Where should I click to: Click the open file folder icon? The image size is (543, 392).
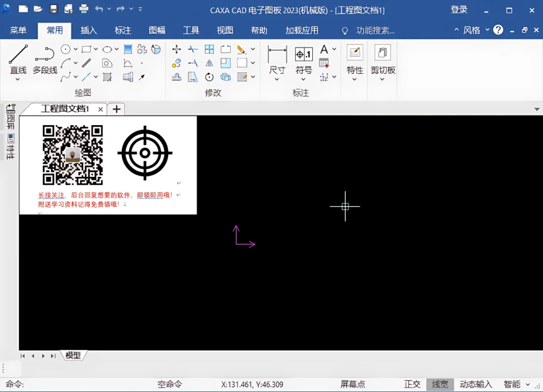coord(38,9)
